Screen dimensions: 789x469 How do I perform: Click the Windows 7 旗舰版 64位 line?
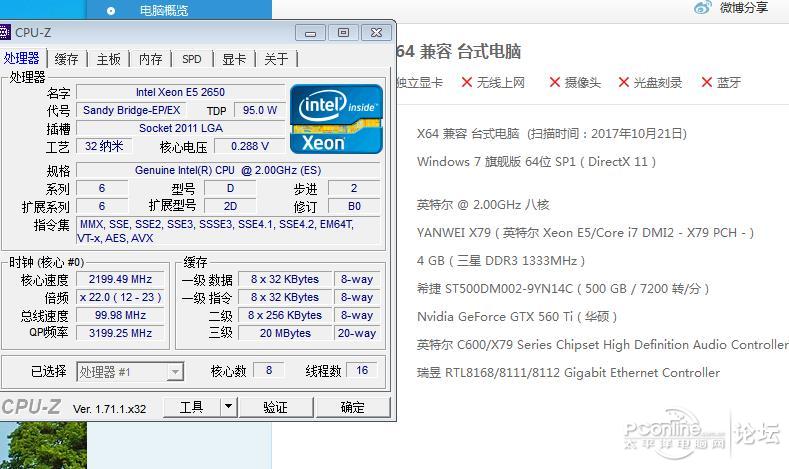pos(536,162)
